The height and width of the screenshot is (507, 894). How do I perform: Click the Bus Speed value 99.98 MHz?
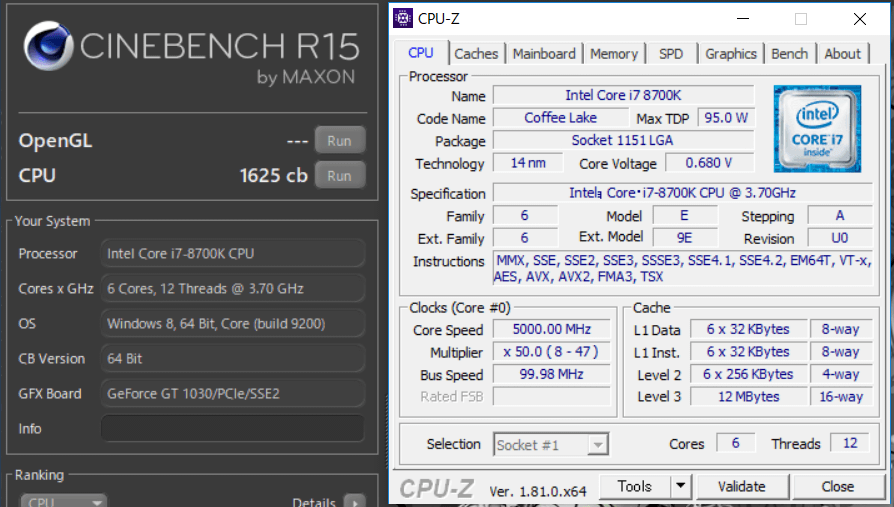coord(551,374)
